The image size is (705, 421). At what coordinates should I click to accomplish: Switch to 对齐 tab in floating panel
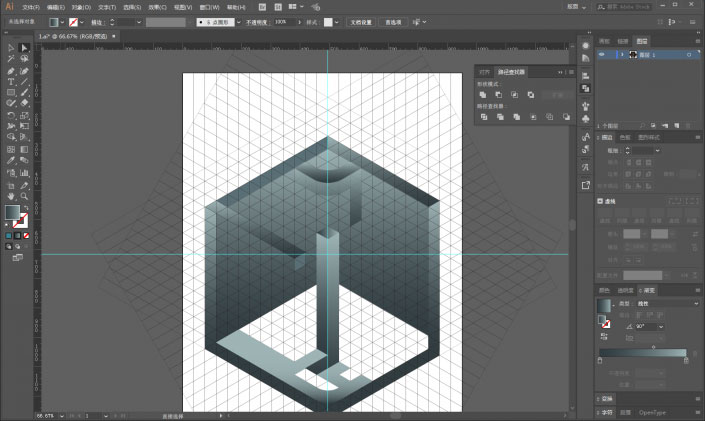click(x=484, y=72)
